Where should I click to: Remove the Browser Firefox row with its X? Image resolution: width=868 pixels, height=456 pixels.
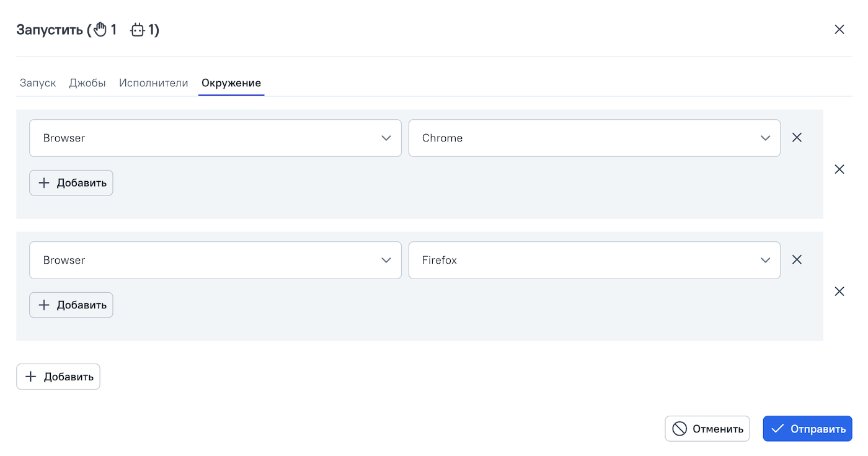click(x=797, y=260)
